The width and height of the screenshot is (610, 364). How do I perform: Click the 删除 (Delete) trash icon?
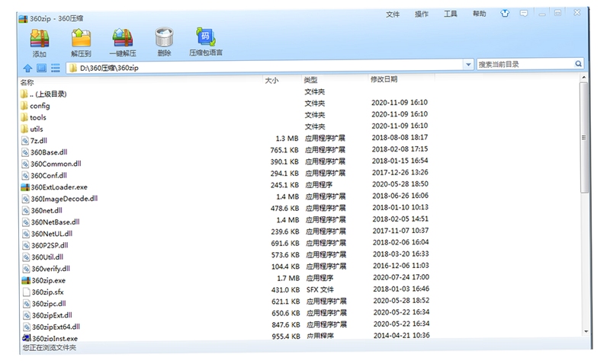(164, 37)
